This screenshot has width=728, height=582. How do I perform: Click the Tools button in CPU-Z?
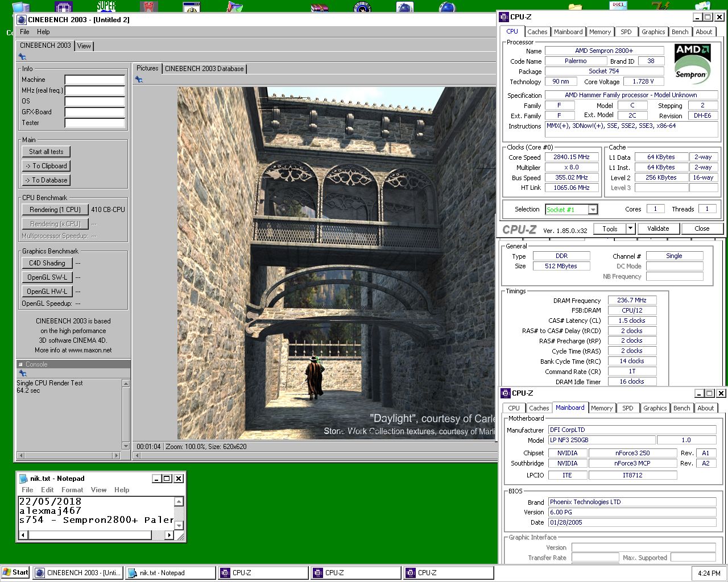tap(610, 228)
